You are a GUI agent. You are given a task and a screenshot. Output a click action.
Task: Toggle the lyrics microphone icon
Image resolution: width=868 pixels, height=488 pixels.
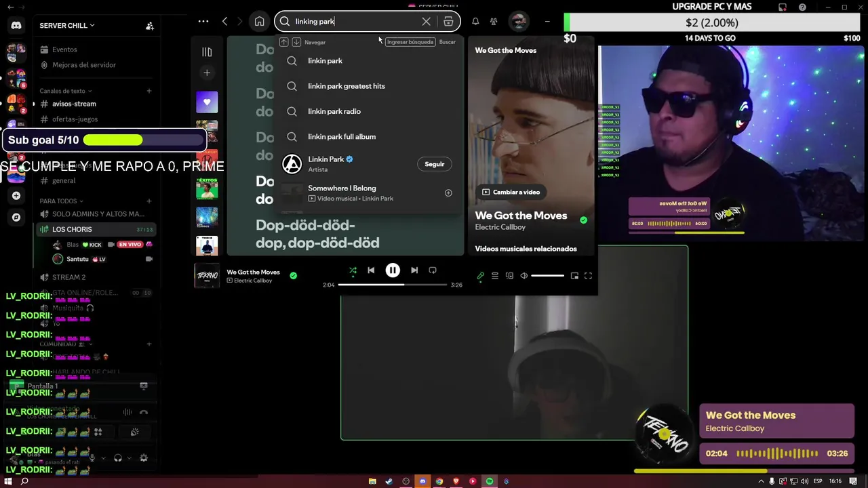[x=480, y=276]
